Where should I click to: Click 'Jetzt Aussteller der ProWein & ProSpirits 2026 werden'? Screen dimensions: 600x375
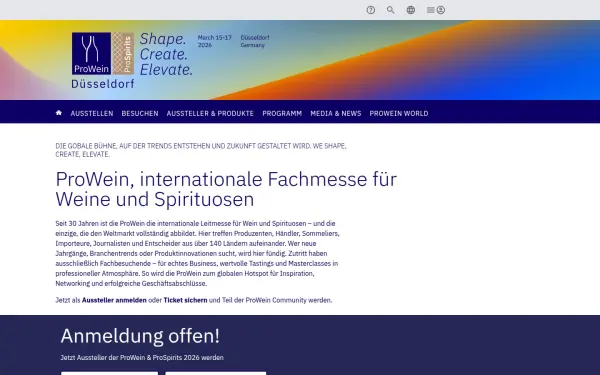[142, 358]
